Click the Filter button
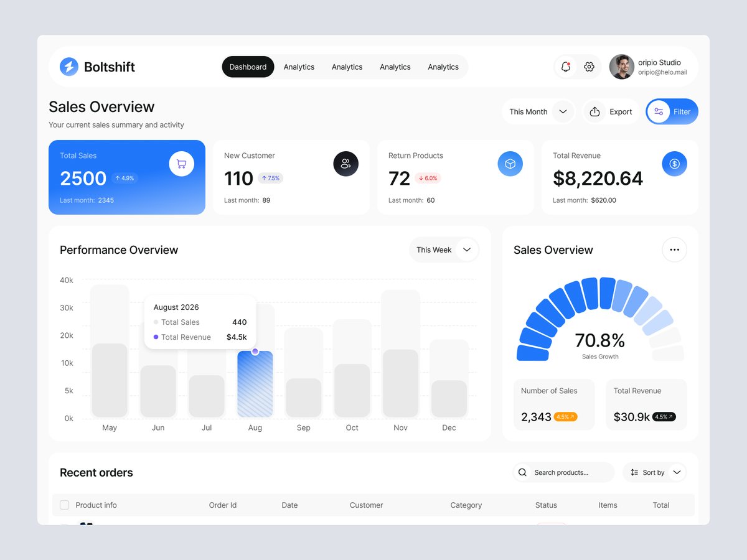 point(672,112)
